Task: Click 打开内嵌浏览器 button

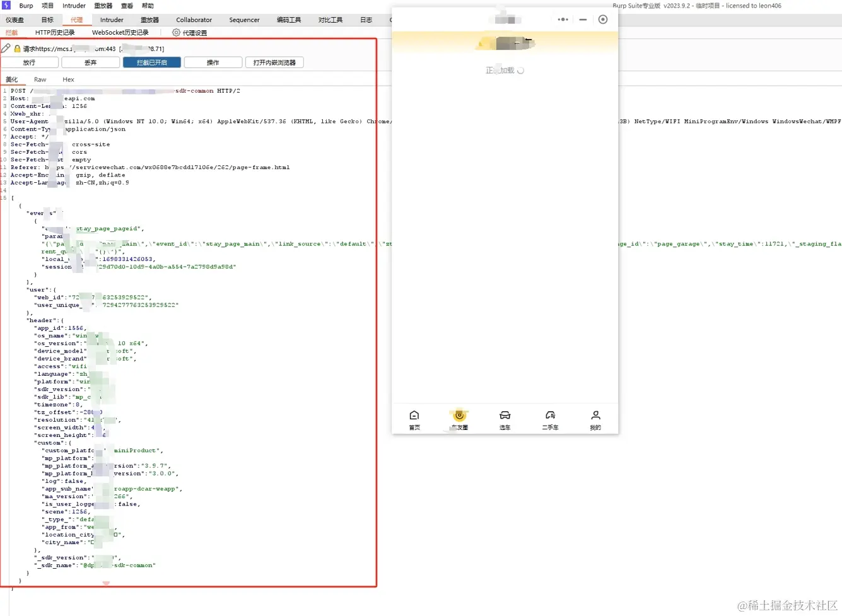Action: 274,62
